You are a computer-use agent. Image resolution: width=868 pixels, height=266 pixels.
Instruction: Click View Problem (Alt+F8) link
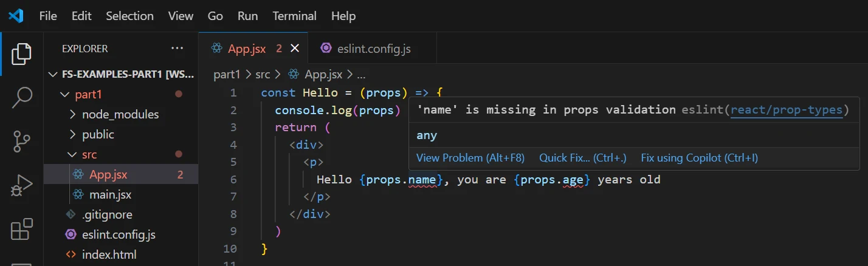(x=470, y=158)
